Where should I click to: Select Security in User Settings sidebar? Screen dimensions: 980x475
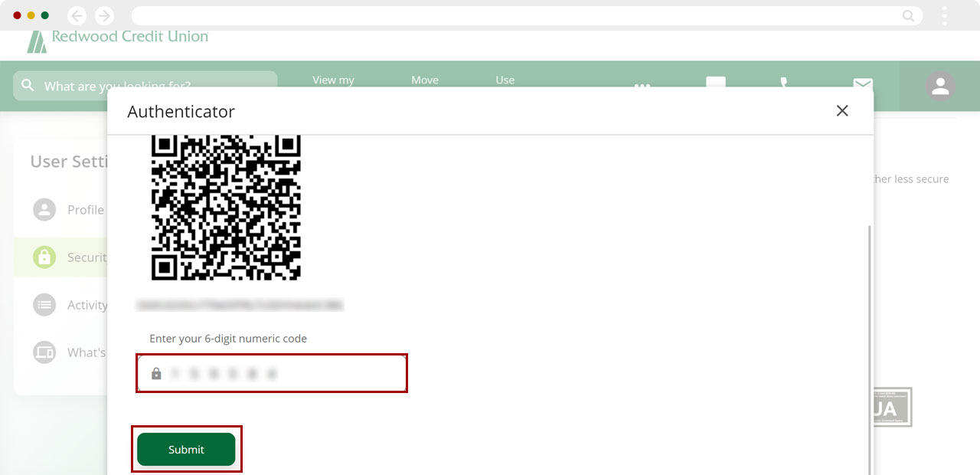point(61,257)
